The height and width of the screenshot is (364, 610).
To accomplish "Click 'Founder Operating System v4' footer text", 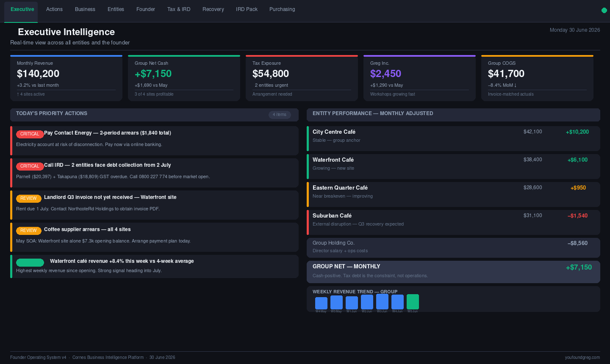I will (x=38, y=358).
